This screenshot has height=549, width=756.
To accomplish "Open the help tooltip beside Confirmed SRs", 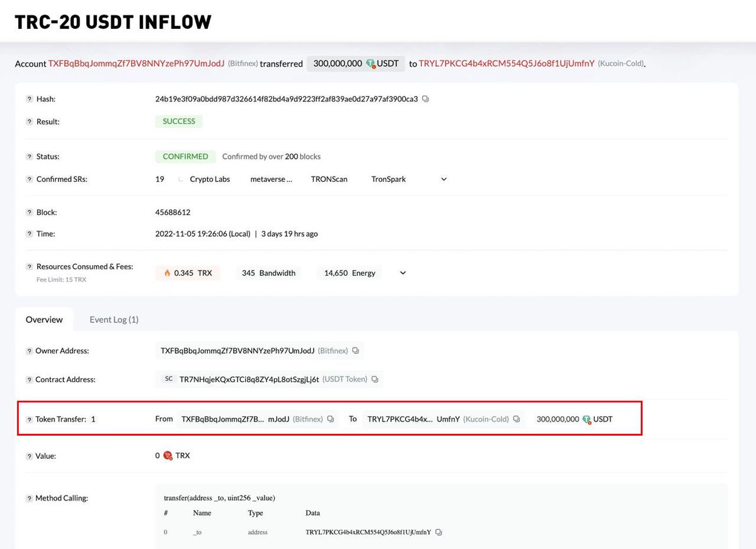I will click(x=29, y=179).
